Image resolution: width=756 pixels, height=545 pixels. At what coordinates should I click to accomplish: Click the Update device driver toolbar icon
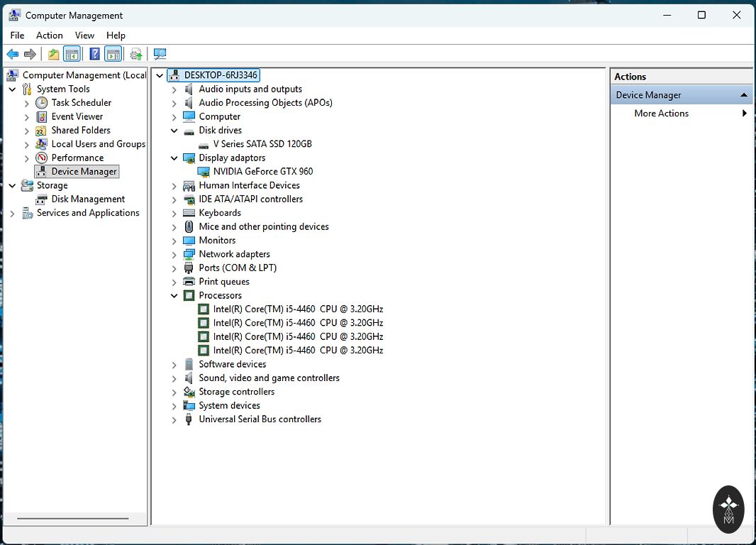[136, 54]
